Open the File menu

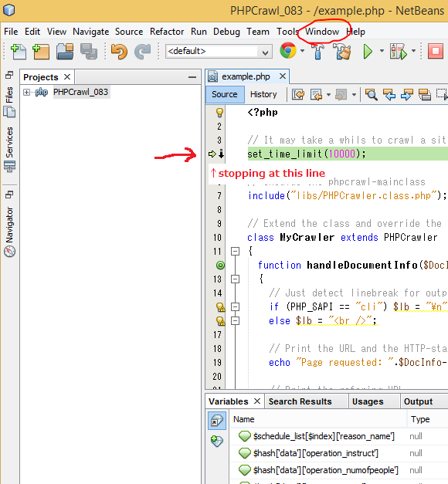(11, 32)
